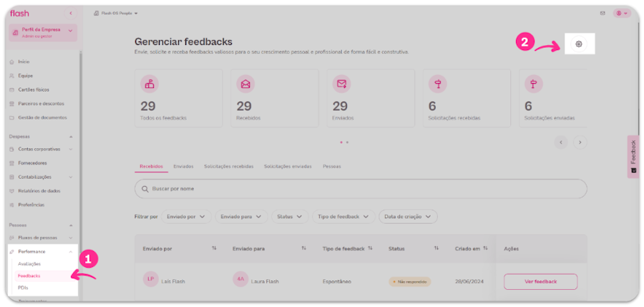Click the Gestão de documentos folder icon
This screenshot has height=307, width=644.
click(x=12, y=117)
